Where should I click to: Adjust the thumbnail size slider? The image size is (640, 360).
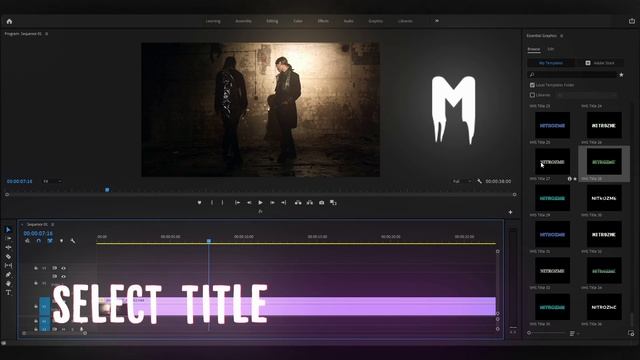(546, 333)
